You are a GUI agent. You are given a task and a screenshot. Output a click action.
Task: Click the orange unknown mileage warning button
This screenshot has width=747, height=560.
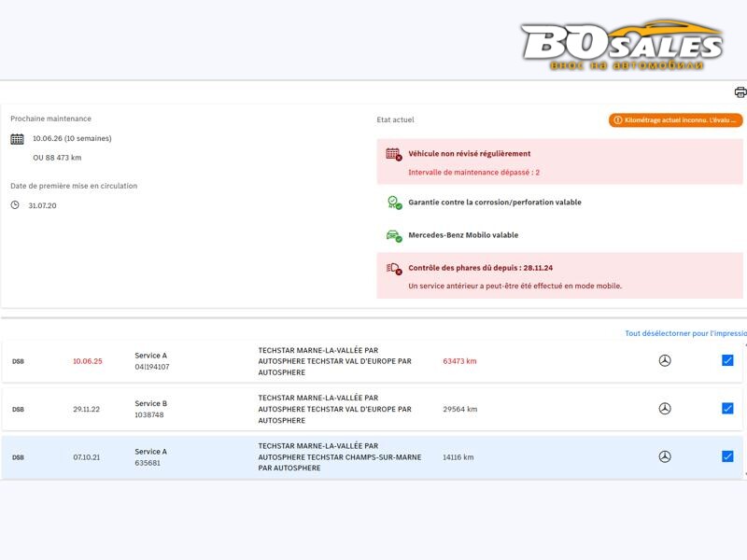675,120
